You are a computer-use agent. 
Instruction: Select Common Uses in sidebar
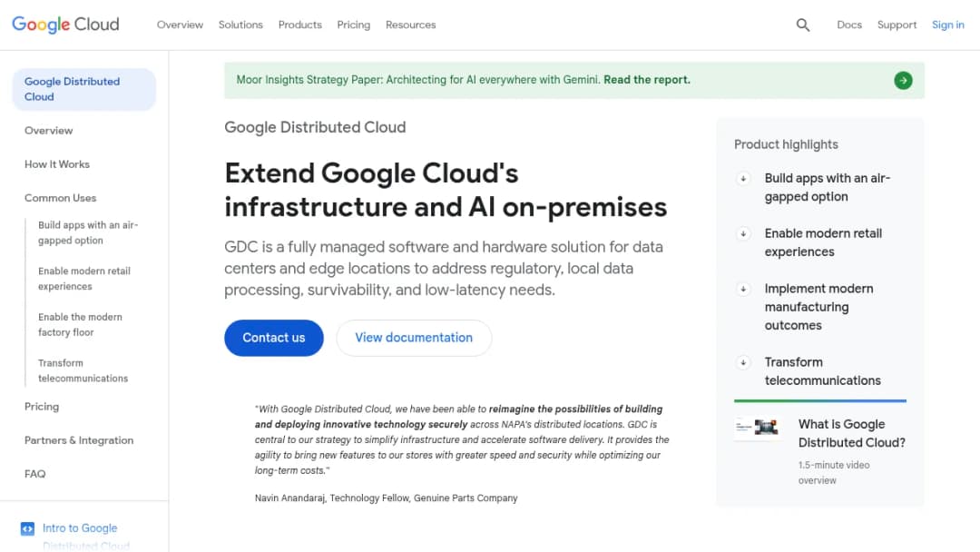pyautogui.click(x=61, y=198)
